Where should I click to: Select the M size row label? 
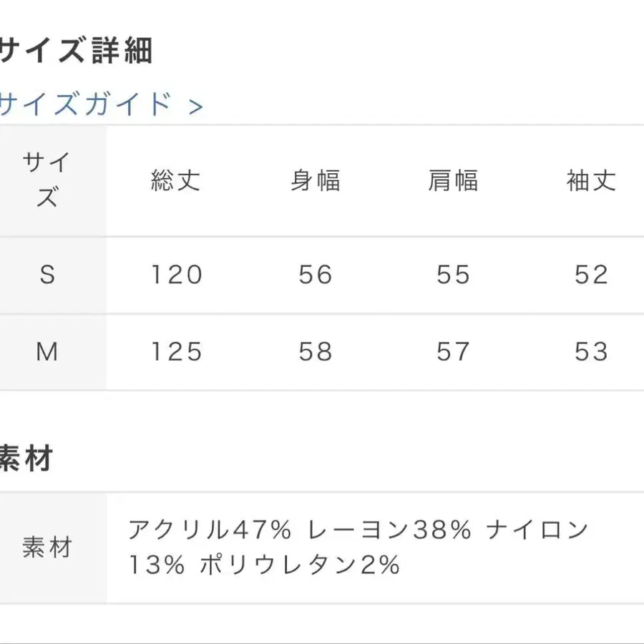47,351
